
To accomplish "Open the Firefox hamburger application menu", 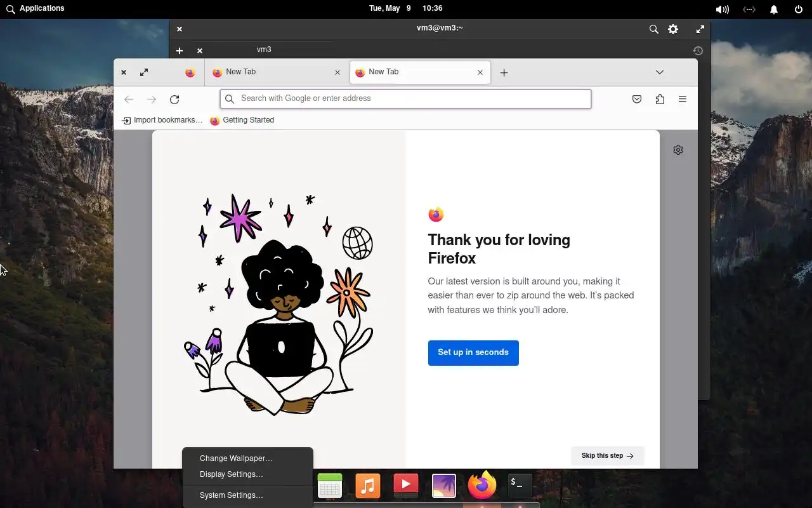I will coord(683,99).
